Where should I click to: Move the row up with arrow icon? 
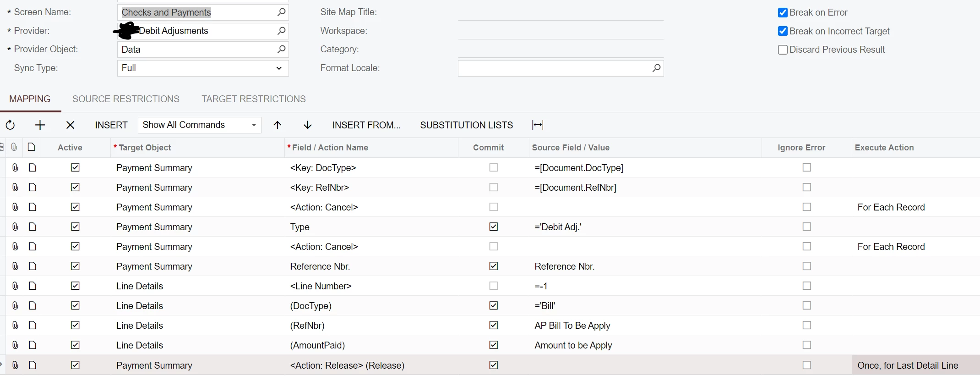click(278, 125)
